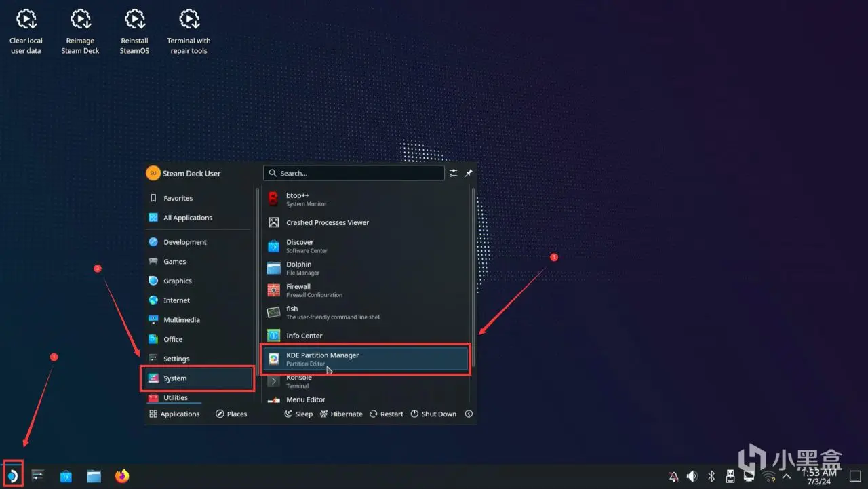Select the Utilities category
Viewport: 868px width, 489px height.
tap(199, 397)
